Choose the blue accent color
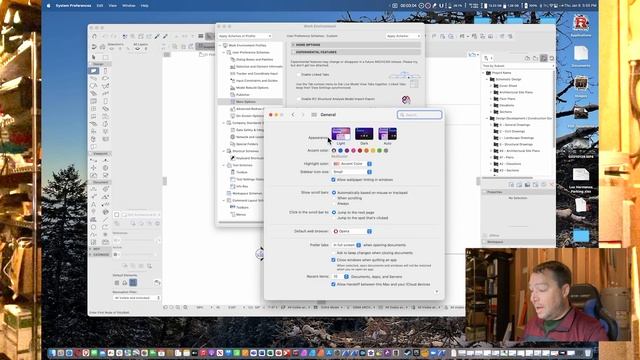Viewport: 640px width, 360px height. (x=340, y=151)
